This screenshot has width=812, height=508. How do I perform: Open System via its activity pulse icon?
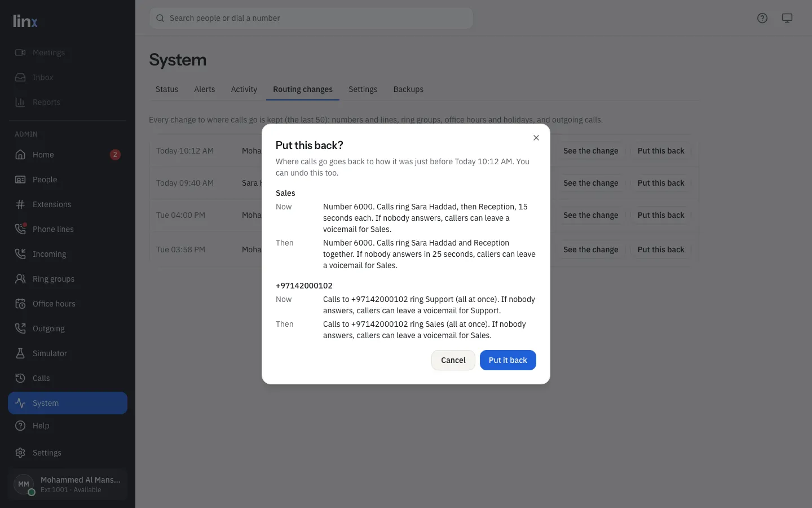[x=20, y=403]
